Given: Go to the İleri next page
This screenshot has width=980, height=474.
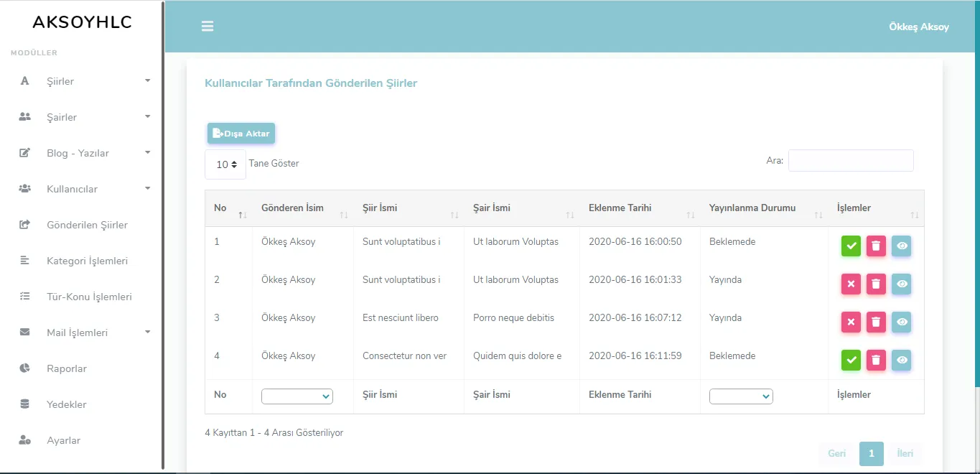Looking at the screenshot, I should [x=905, y=454].
